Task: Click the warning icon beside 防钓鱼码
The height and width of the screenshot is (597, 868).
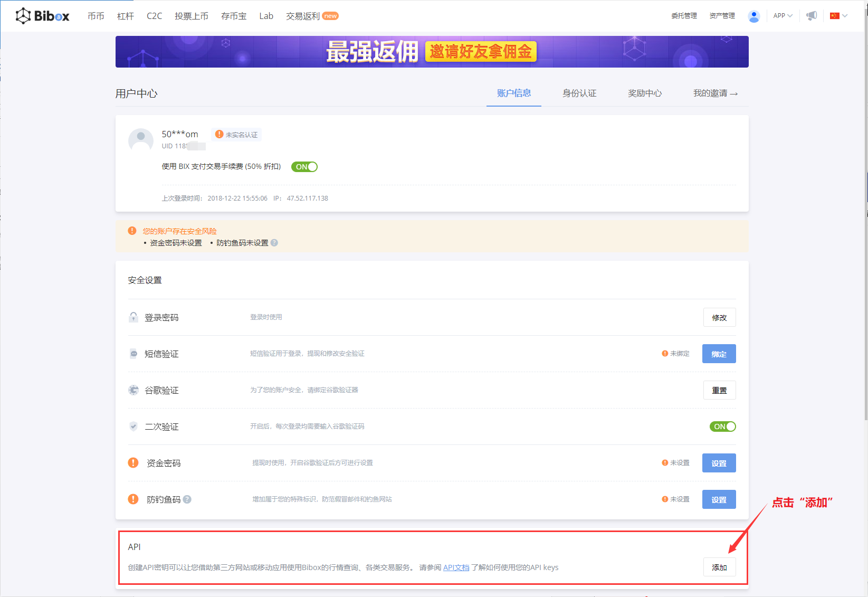Action: [x=133, y=499]
